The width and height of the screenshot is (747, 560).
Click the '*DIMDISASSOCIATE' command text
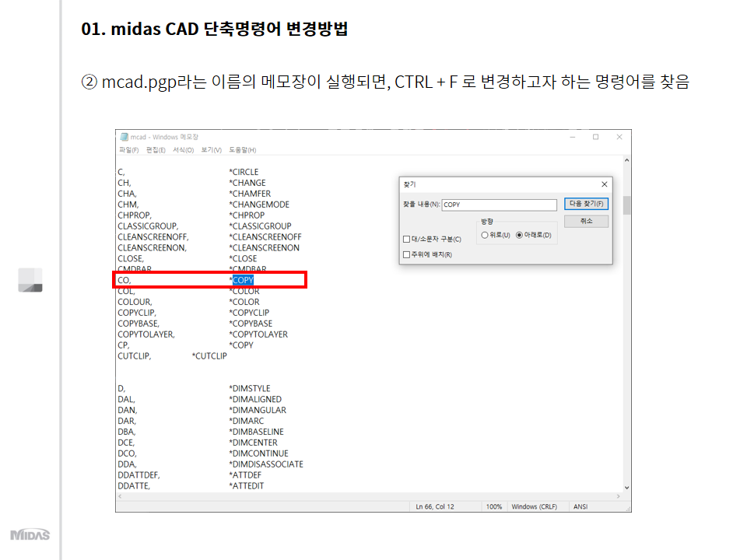click(266, 464)
